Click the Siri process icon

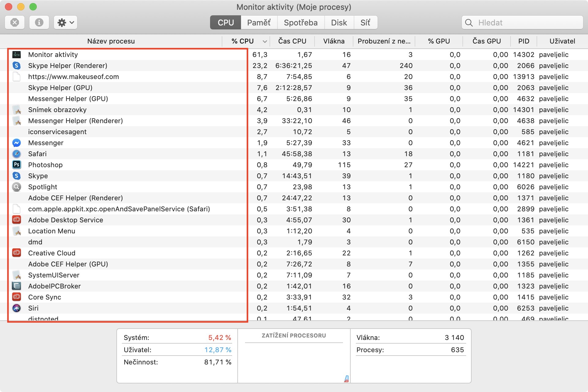pos(17,308)
